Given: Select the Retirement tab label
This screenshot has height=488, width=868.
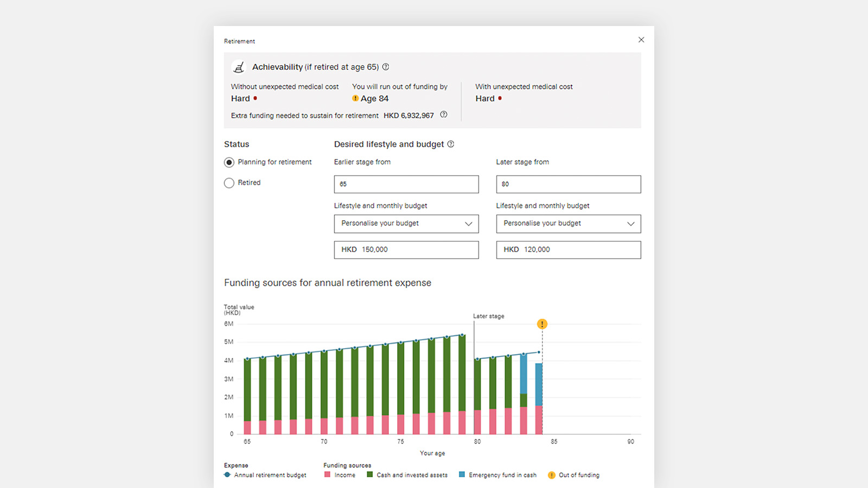Looking at the screenshot, I should tap(239, 41).
